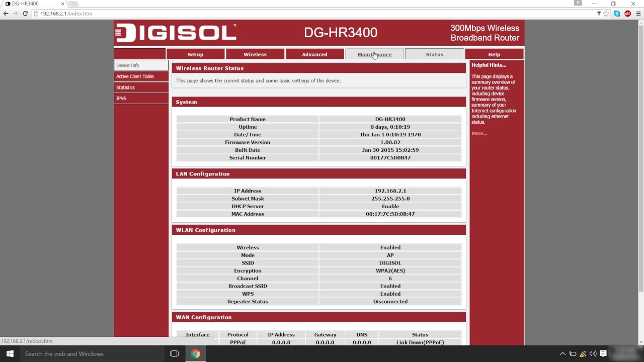Click the Uptime value 0 days, 0:10:19
The height and width of the screenshot is (362, 644).
pos(390,127)
